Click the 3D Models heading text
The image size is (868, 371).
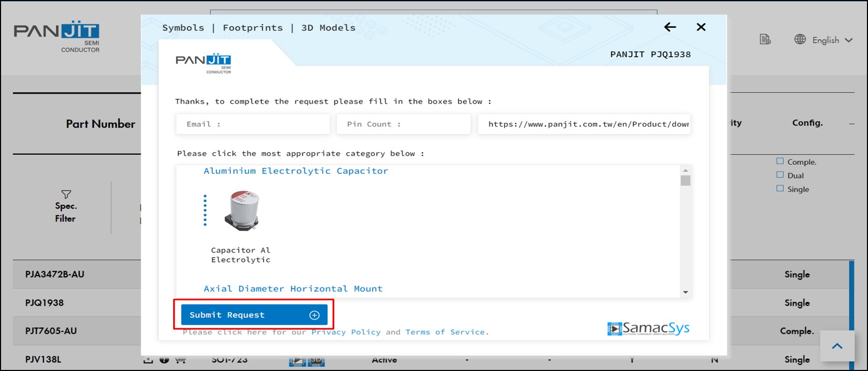point(328,28)
